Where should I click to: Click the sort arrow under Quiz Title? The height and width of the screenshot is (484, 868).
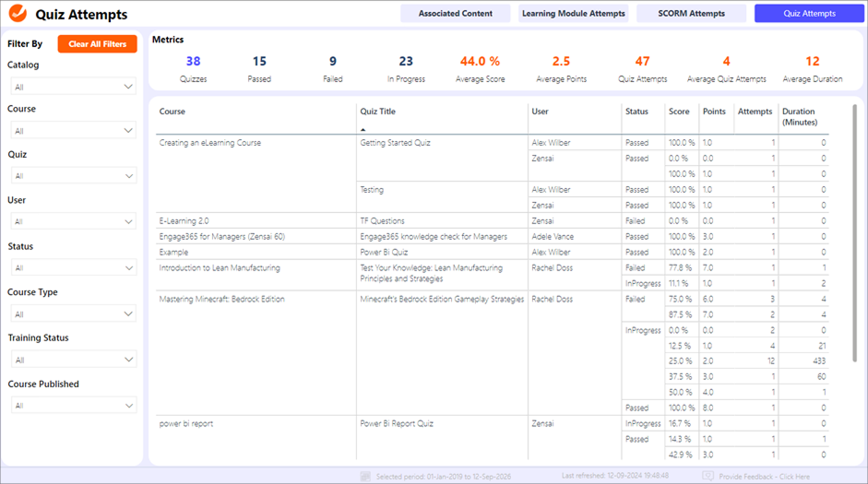point(363,130)
